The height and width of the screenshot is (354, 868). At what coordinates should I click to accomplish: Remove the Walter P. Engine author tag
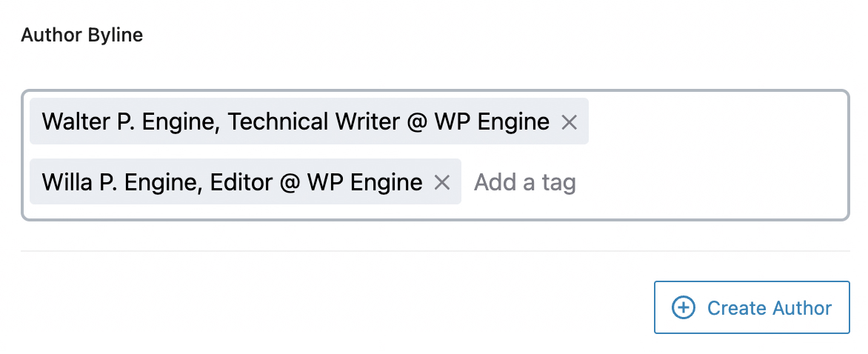(569, 121)
